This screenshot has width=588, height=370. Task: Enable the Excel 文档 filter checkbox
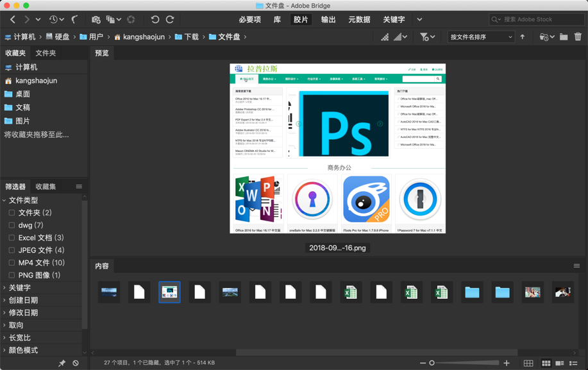coord(12,238)
